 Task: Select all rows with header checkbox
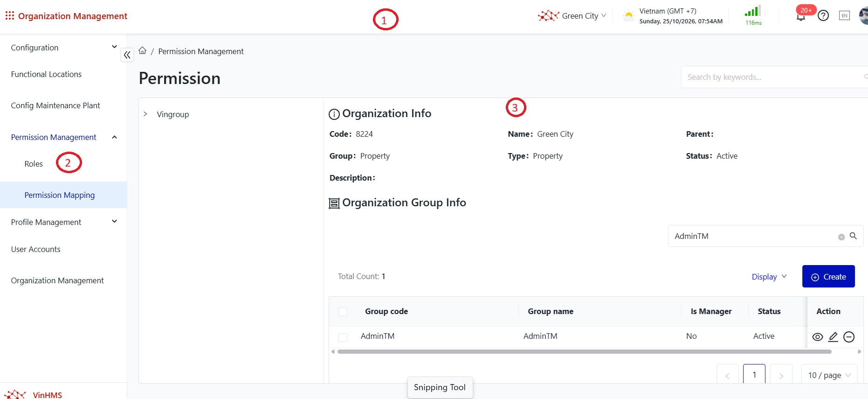[343, 312]
